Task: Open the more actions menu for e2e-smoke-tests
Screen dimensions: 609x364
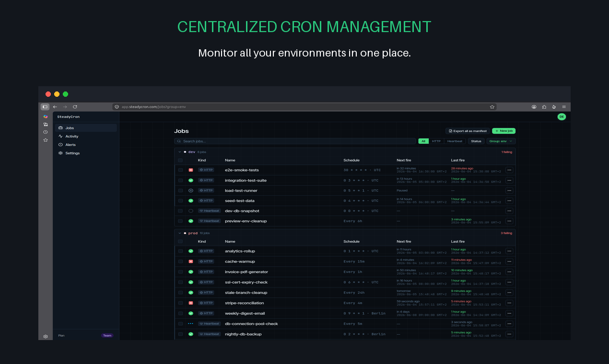Action: pos(509,170)
